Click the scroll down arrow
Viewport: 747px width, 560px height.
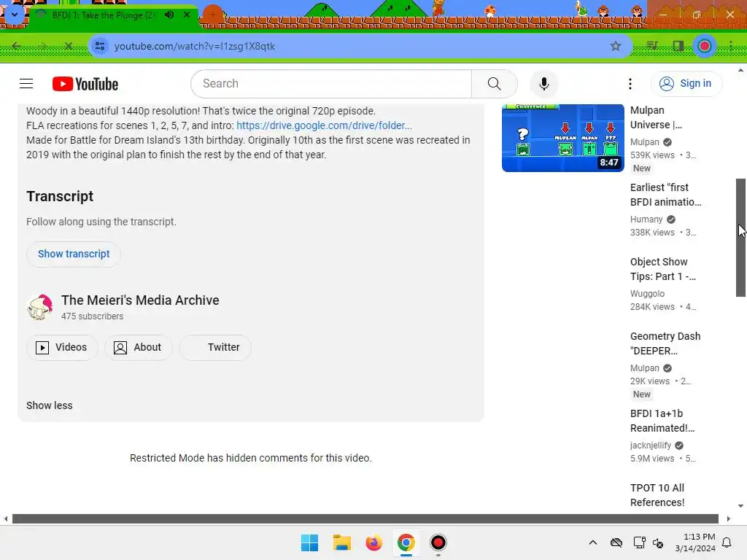(740, 506)
